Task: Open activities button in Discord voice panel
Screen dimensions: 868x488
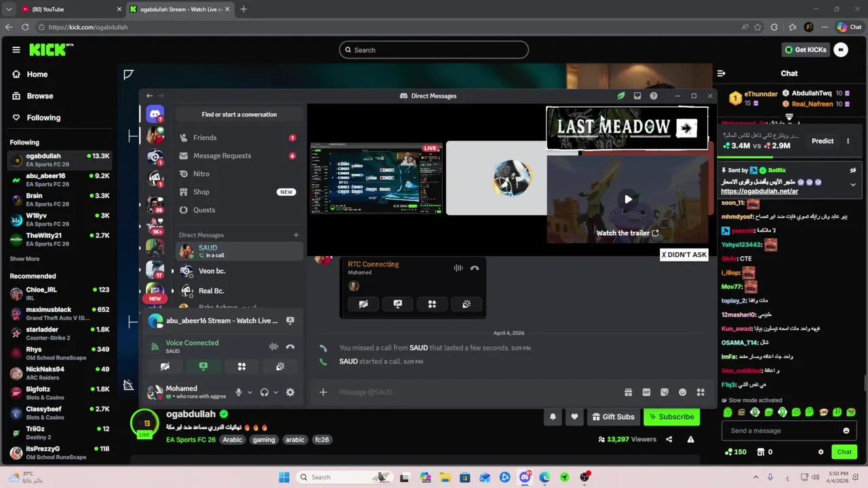Action: pos(241,366)
